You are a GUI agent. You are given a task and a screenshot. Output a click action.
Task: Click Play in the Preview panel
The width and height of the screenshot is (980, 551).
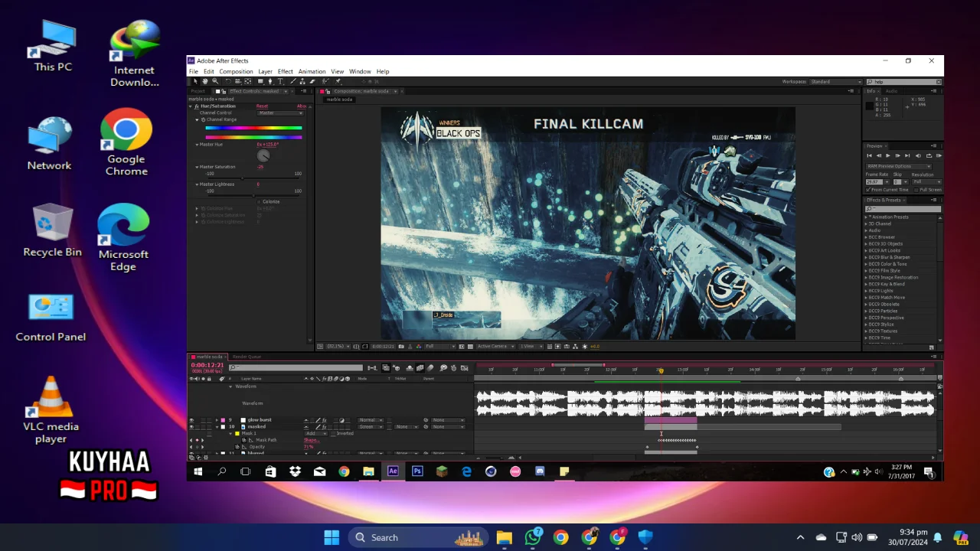[888, 155]
